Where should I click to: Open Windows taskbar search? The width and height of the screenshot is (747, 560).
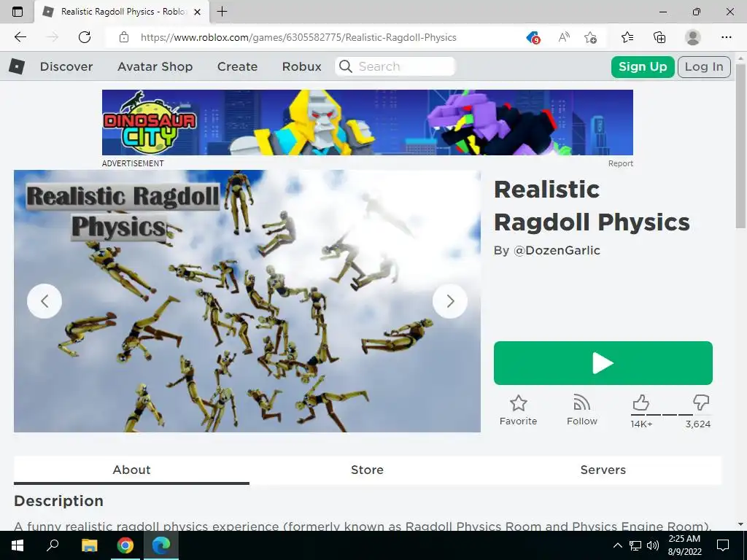coord(53,545)
